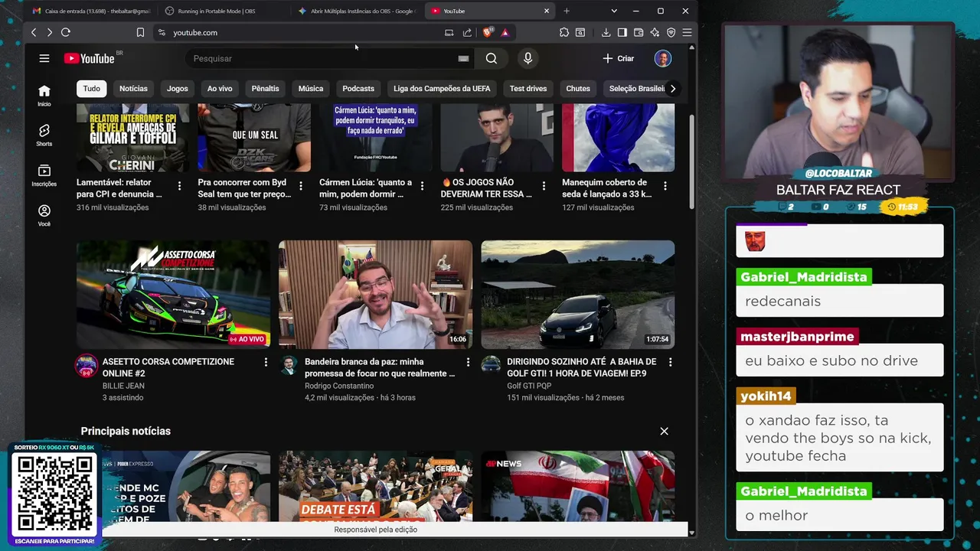Reload the current page
The width and height of the screenshot is (980, 551).
(x=66, y=32)
